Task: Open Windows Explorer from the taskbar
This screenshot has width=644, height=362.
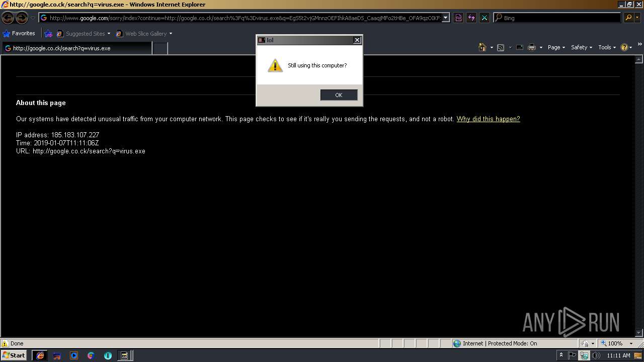Action: coord(57,355)
